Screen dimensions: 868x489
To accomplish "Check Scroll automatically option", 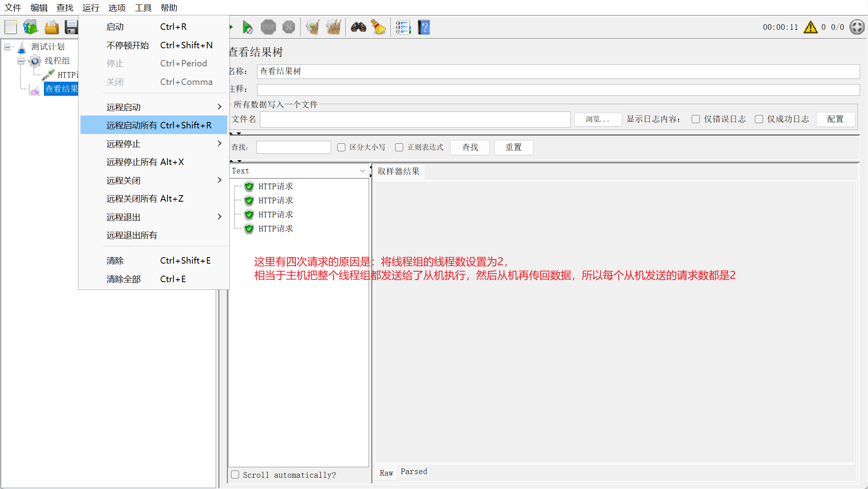I will [x=235, y=475].
